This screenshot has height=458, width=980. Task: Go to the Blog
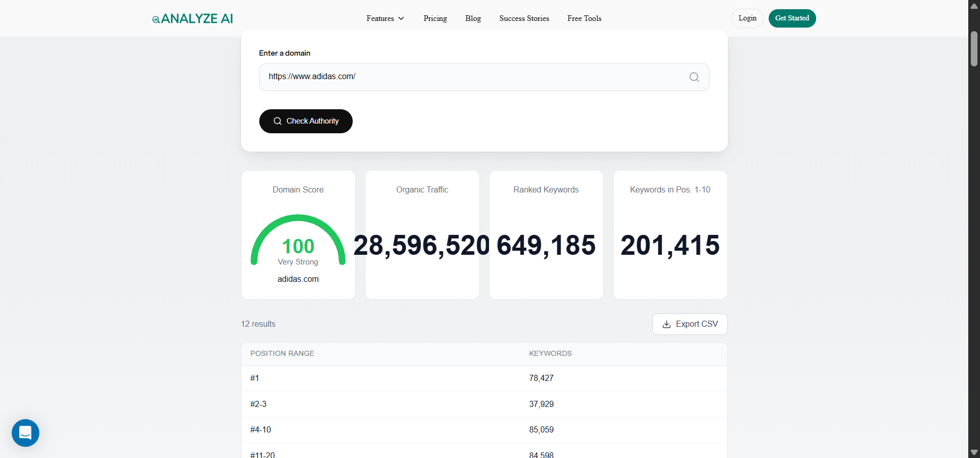473,18
